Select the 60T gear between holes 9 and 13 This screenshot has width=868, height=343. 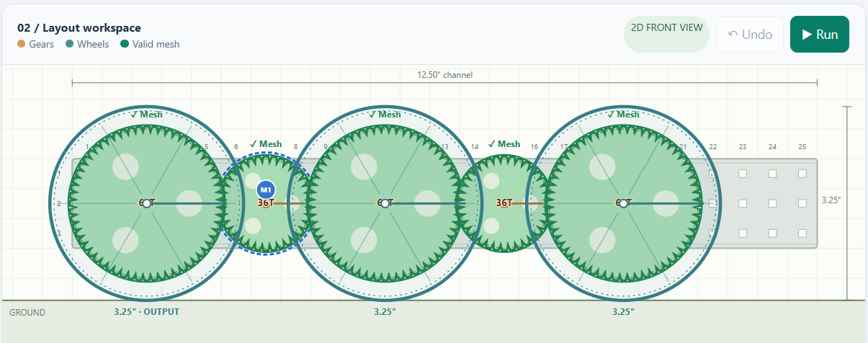click(x=385, y=204)
